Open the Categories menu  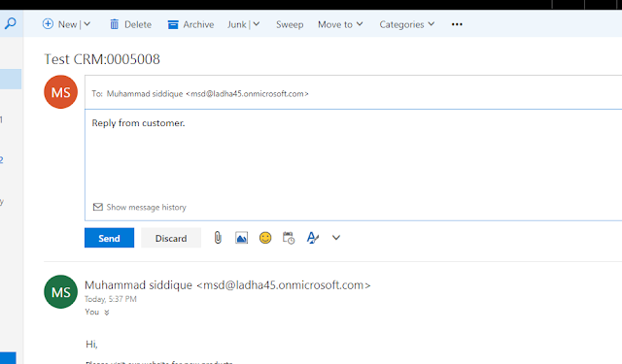click(x=407, y=24)
